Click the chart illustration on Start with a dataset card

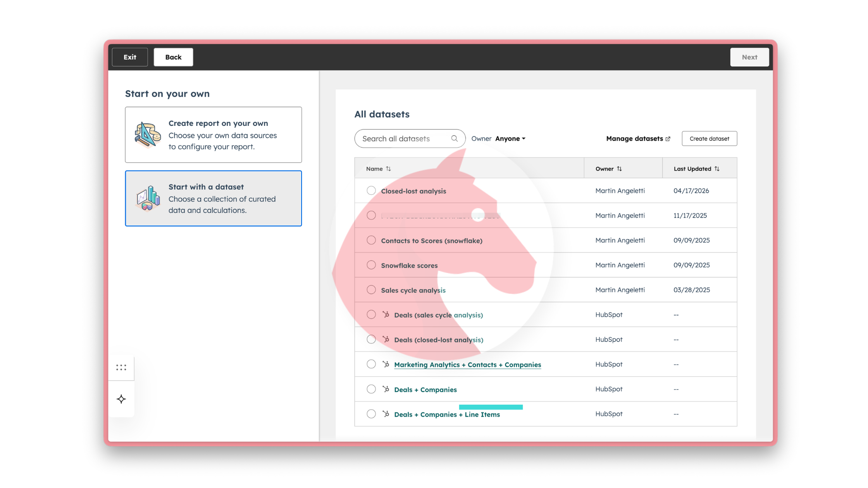(x=147, y=199)
